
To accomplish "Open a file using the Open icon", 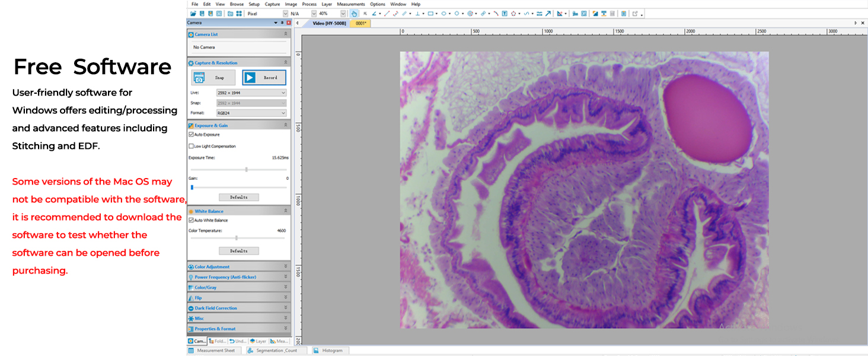I will 193,13.
